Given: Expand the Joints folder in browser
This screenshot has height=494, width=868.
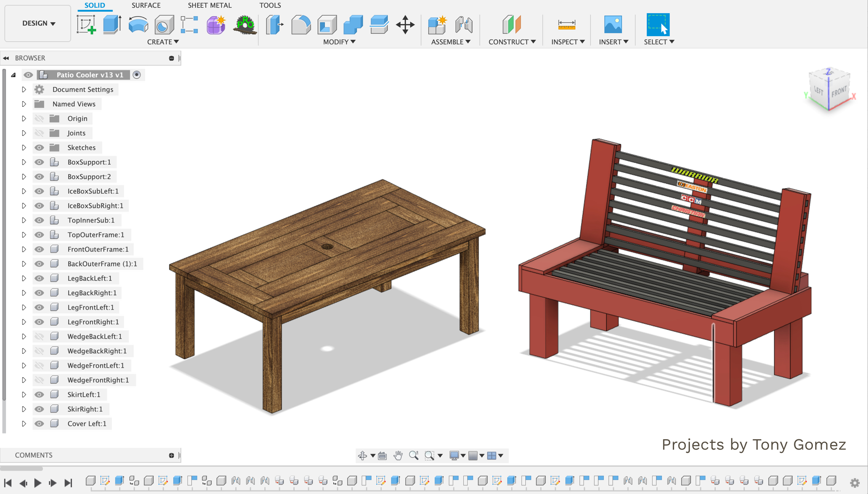Looking at the screenshot, I should pos(23,133).
